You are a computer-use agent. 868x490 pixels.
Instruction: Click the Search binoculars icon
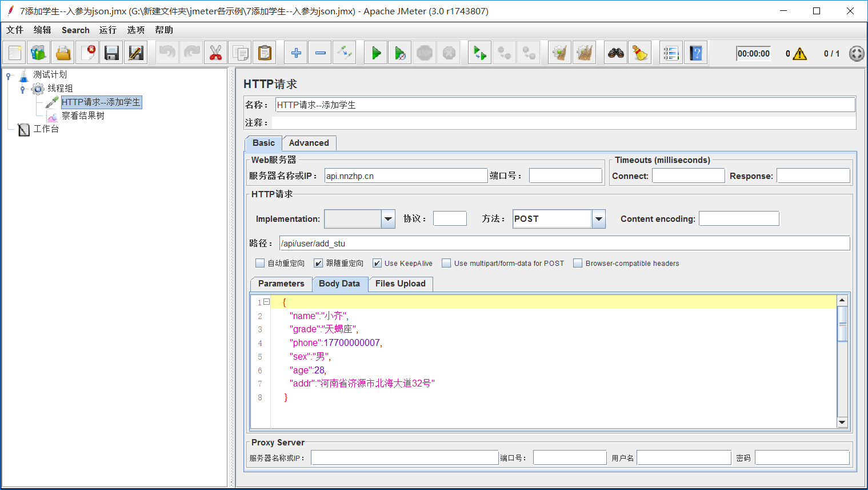pyautogui.click(x=615, y=53)
